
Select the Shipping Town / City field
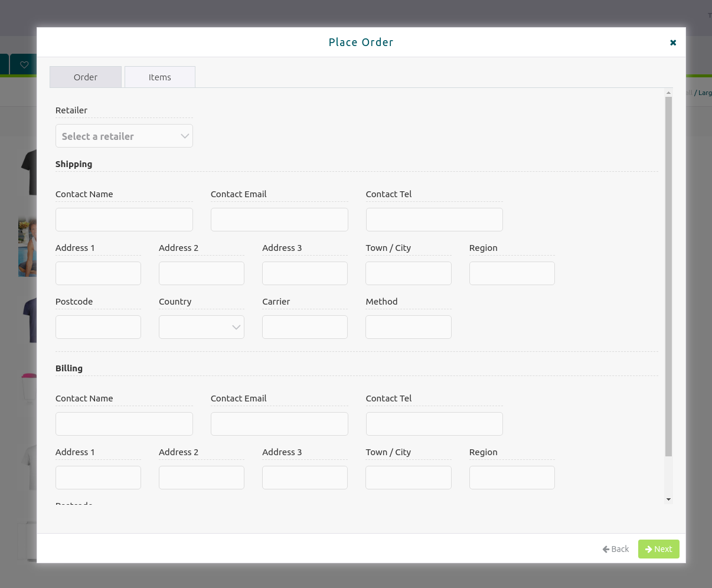click(x=409, y=273)
